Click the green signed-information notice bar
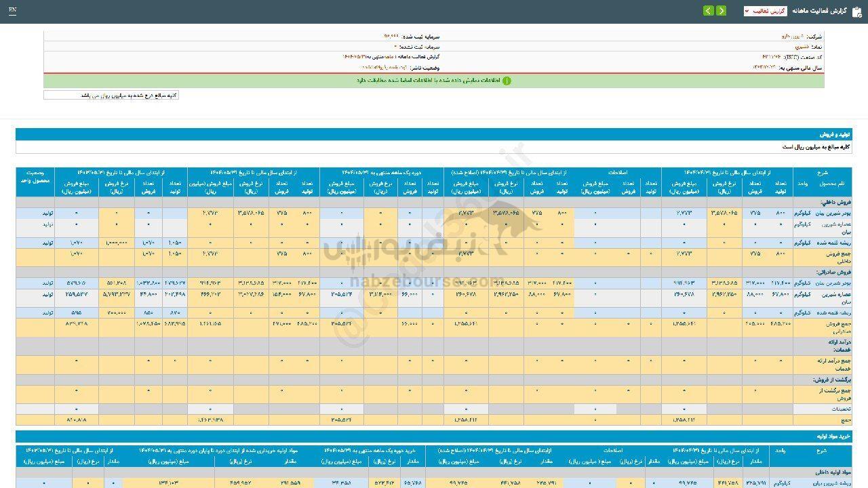Image resolution: width=868 pixels, height=488 pixels. pos(434,81)
